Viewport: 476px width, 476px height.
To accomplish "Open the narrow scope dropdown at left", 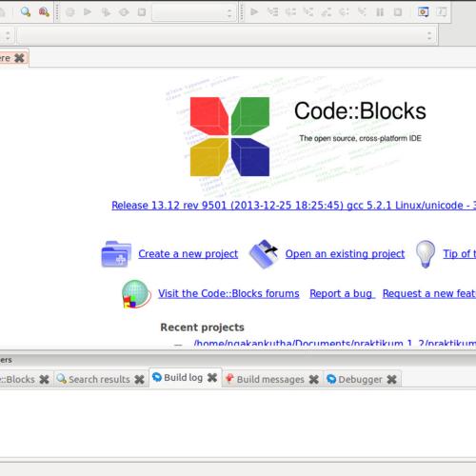I will point(7,35).
